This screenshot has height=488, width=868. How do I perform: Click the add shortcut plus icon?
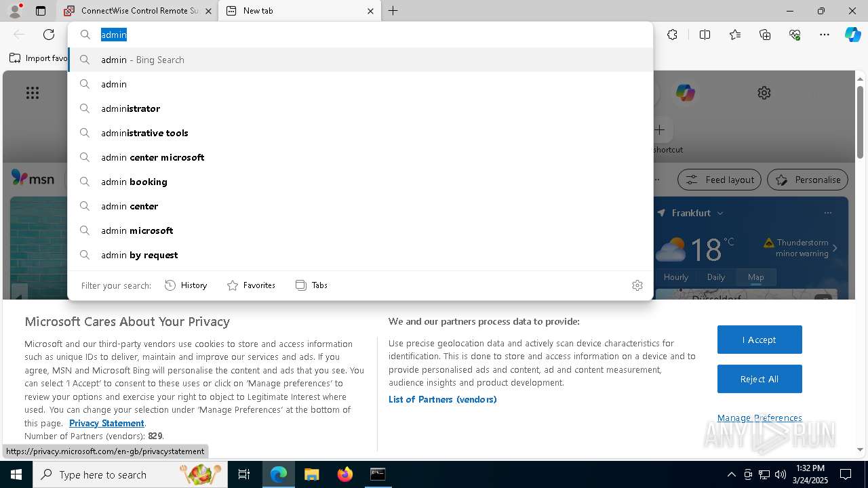point(659,129)
